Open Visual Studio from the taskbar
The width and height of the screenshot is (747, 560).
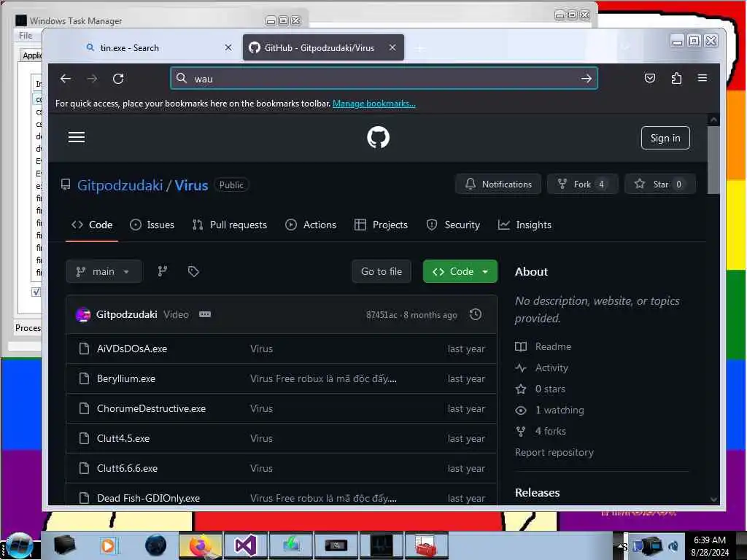[245, 545]
